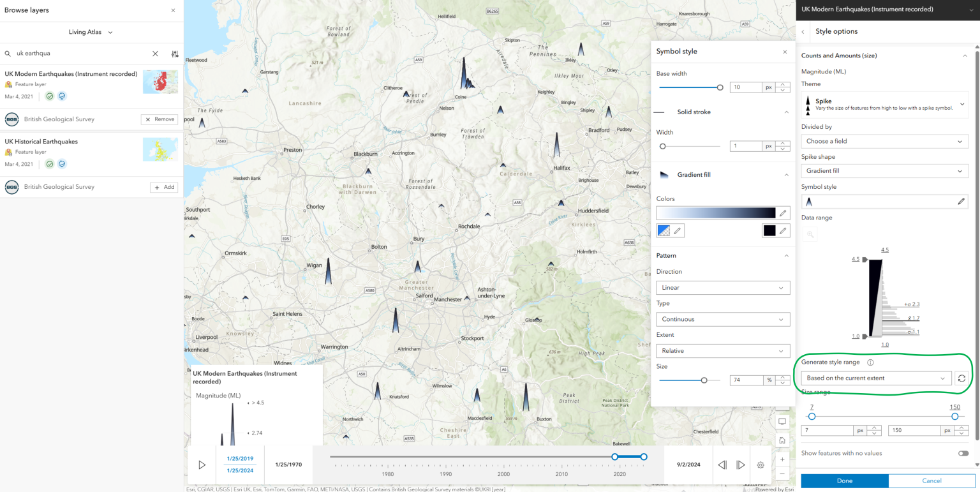Collapse the Pattern section

(x=786, y=255)
